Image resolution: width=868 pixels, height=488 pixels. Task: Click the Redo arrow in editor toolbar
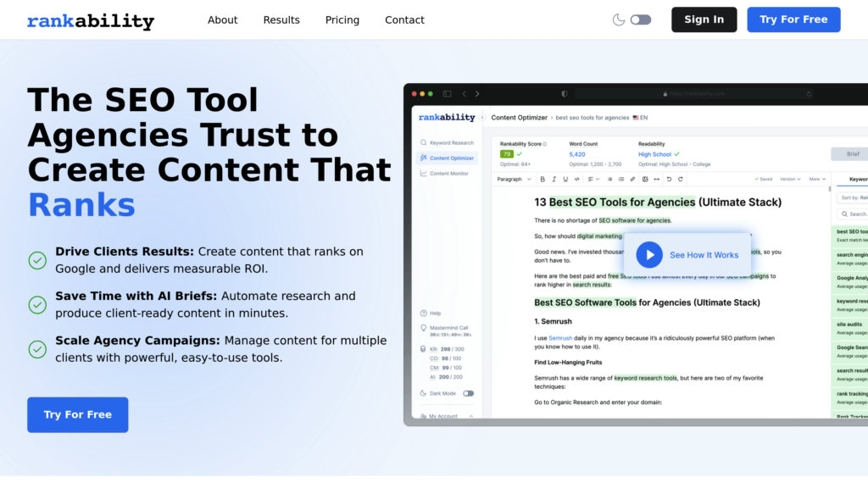[679, 179]
